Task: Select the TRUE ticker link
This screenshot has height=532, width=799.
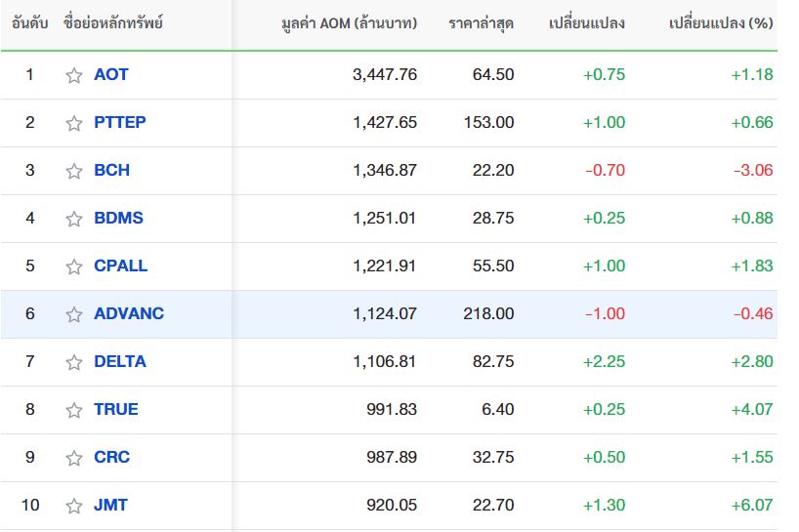Action: click(115, 409)
